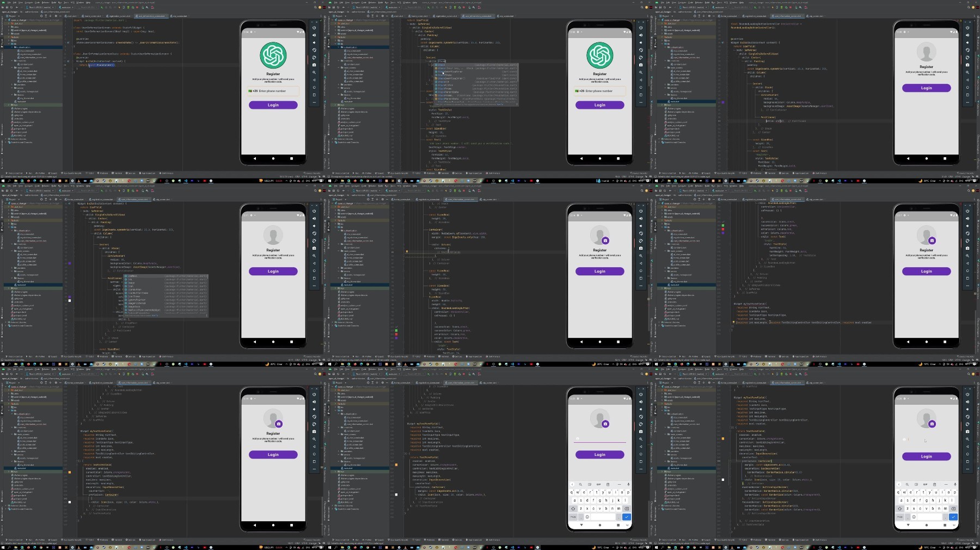The image size is (980, 550).
Task: Tap the Login button in bottom-left screenshot's phone
Action: (273, 454)
